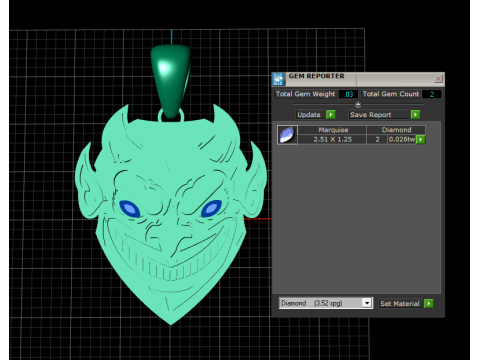The image size is (480, 360).
Task: Click the 2.51 X 1.25 size cell
Action: pyautogui.click(x=332, y=139)
